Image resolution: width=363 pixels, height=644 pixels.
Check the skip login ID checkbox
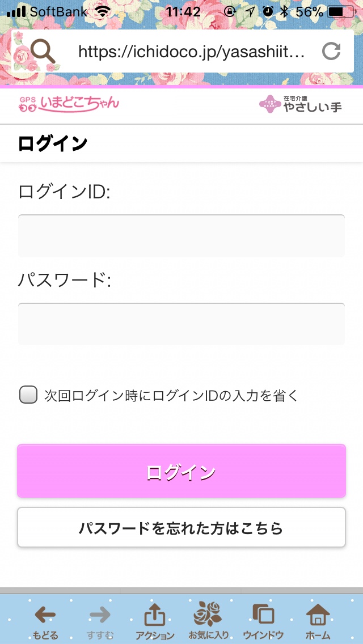click(x=28, y=395)
